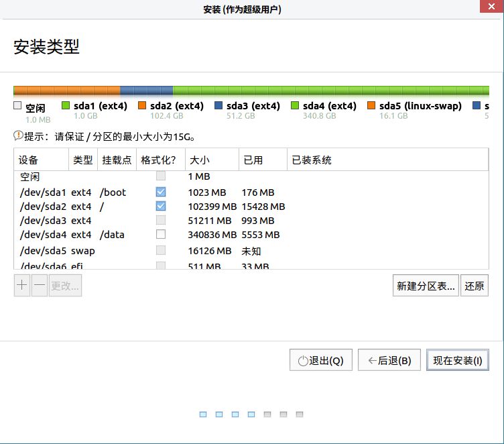The image size is (504, 444).
Task: Click the 340836 MB size cell
Action: pyautogui.click(x=212, y=235)
